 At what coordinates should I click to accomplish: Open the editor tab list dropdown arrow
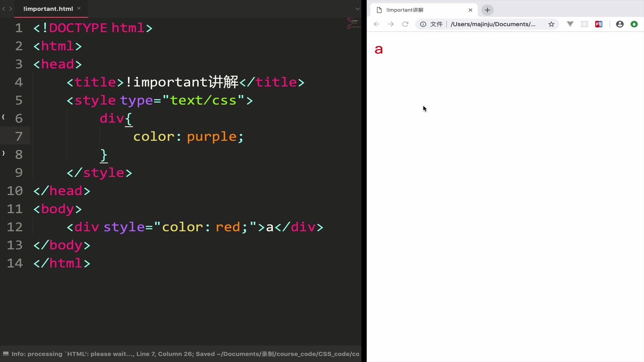[x=358, y=9]
